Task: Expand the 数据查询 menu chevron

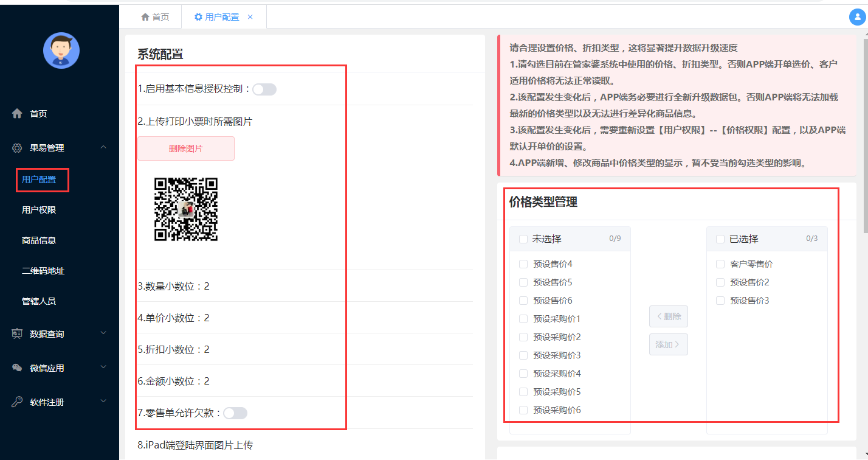Action: [x=103, y=333]
